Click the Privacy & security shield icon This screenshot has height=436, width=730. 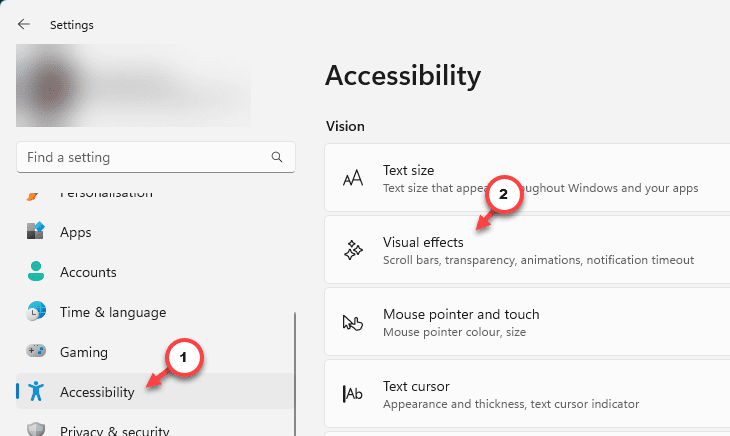click(x=36, y=429)
